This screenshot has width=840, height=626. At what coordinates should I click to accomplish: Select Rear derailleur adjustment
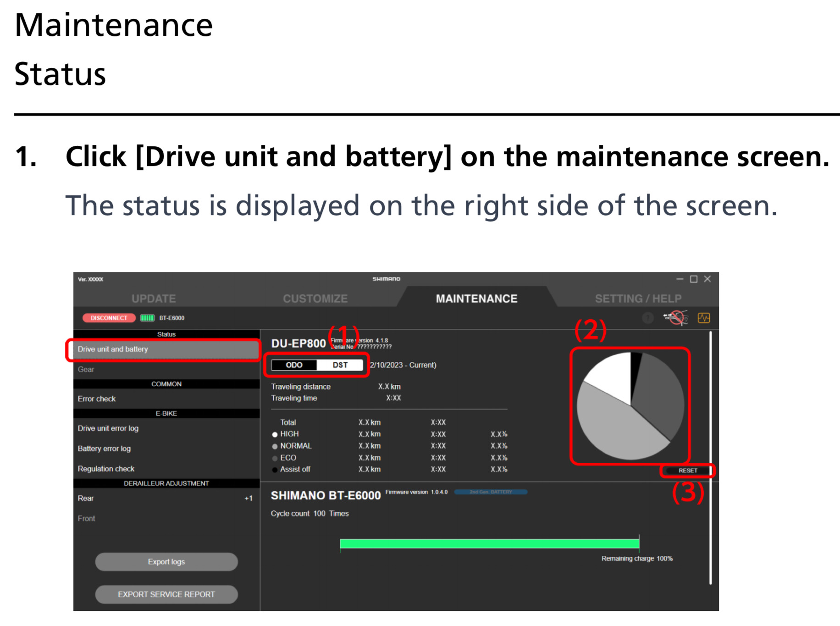pos(166,498)
